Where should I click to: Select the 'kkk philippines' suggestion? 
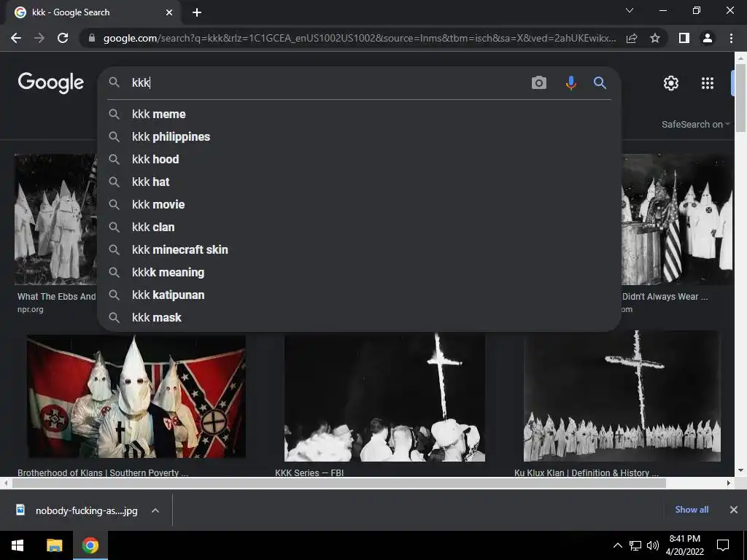click(359, 136)
